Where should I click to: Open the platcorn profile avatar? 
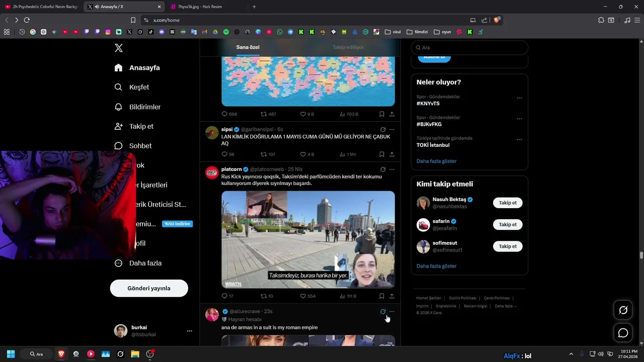pos(212,172)
